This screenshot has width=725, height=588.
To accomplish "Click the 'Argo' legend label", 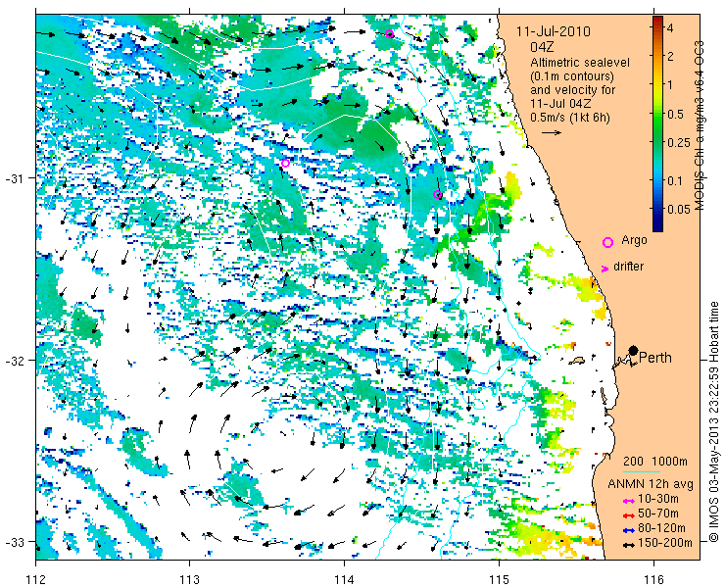I will (634, 240).
